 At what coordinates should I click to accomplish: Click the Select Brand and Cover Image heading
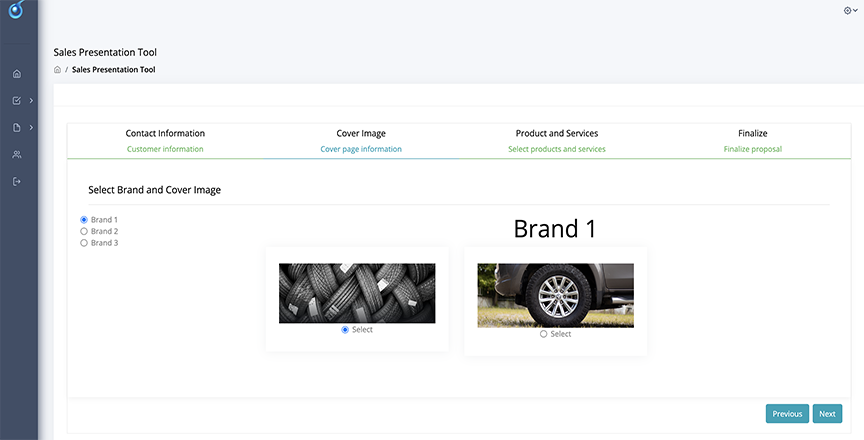[154, 190]
